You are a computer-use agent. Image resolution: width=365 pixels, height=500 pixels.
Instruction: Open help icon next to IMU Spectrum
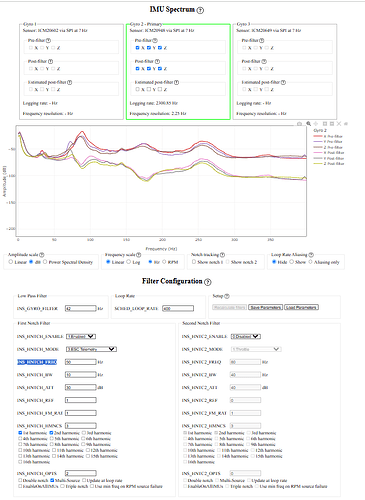pos(200,10)
